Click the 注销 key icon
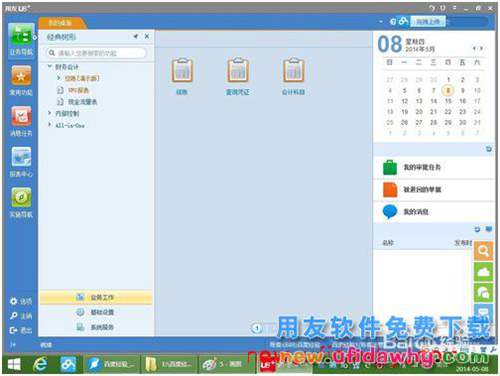The height and width of the screenshot is (376, 500). pyautogui.click(x=13, y=316)
